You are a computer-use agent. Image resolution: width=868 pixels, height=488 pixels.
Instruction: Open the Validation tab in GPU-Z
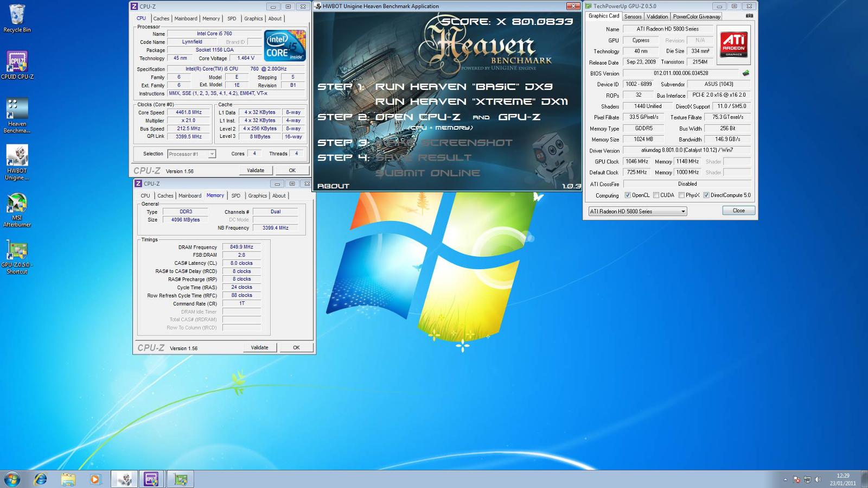coord(657,17)
